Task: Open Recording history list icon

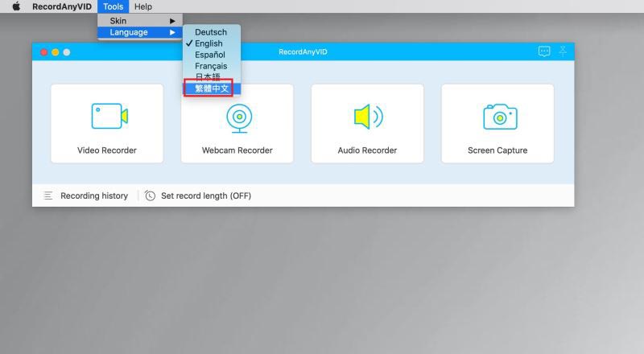Action: (48, 196)
